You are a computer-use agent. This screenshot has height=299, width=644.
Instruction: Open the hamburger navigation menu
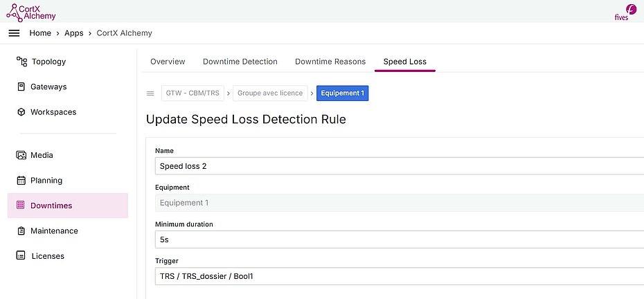tap(14, 33)
